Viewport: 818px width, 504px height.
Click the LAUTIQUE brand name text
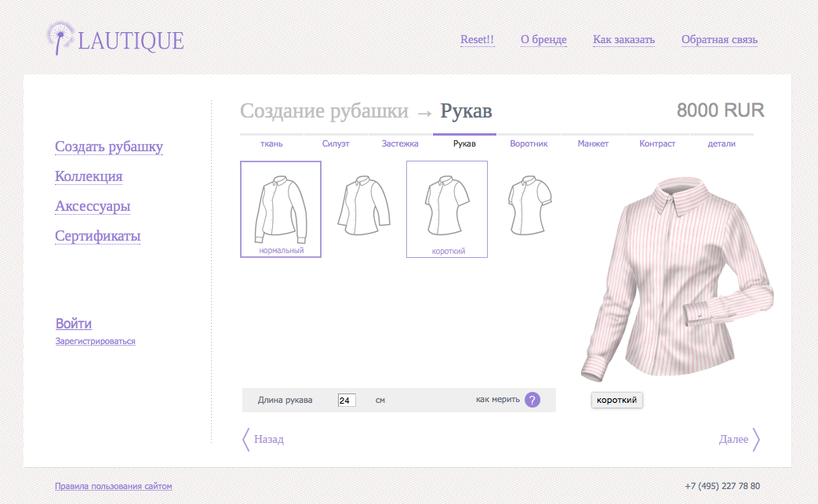tap(130, 41)
